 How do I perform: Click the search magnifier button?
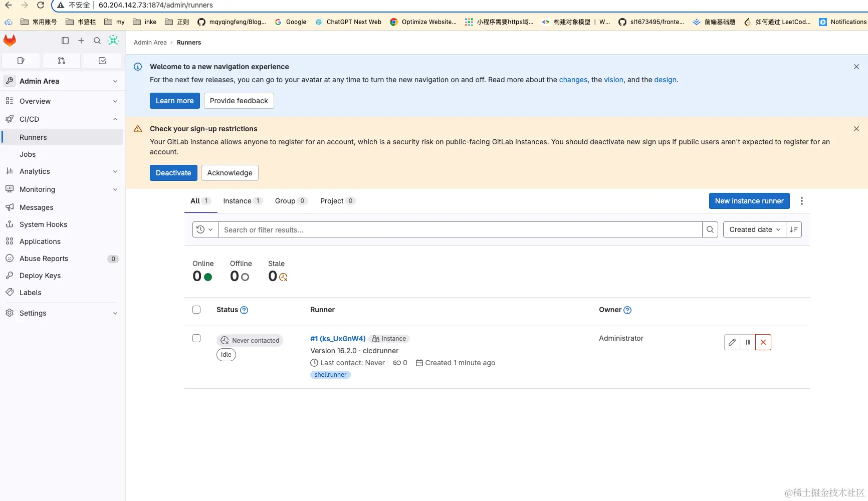click(x=710, y=229)
